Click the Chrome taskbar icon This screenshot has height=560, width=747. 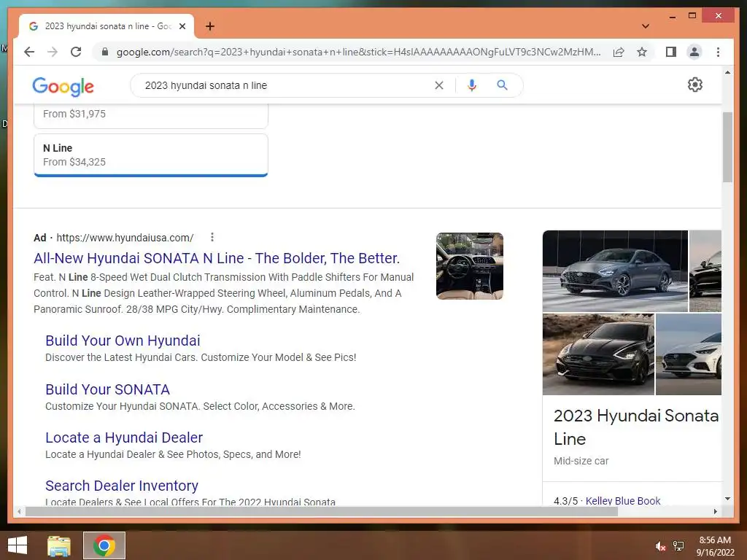[x=104, y=545]
